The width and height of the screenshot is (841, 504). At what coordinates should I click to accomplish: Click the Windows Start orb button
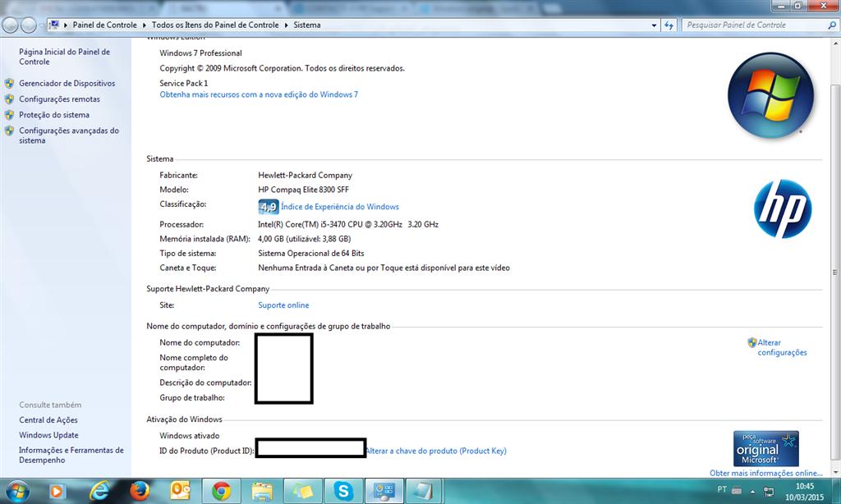click(x=16, y=492)
